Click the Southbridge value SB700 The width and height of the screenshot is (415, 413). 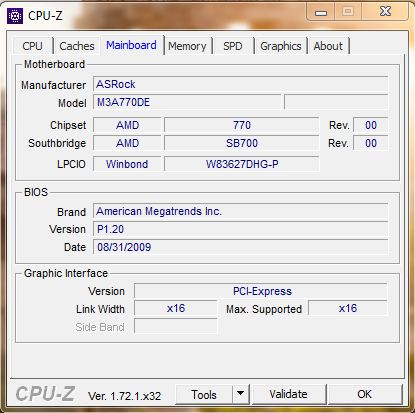(x=242, y=143)
